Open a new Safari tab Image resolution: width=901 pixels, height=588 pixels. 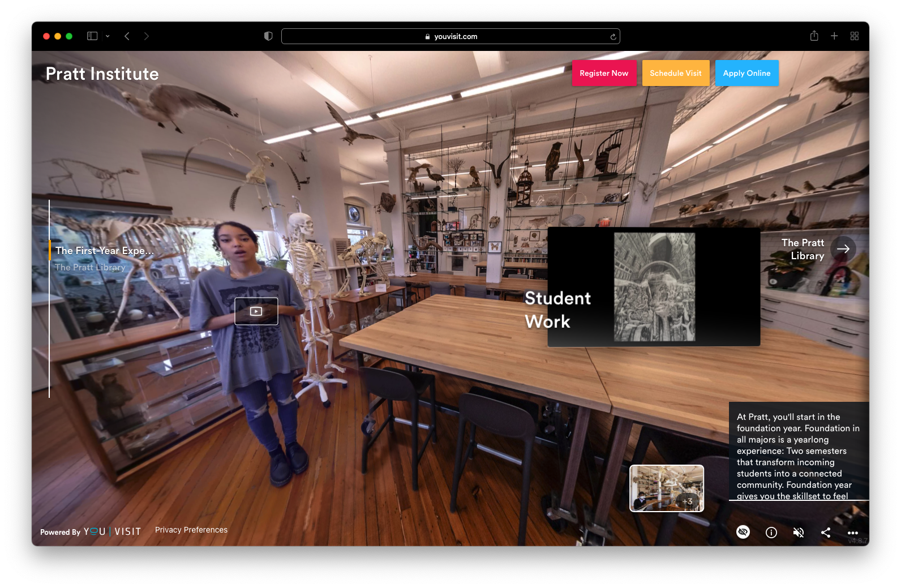(834, 36)
